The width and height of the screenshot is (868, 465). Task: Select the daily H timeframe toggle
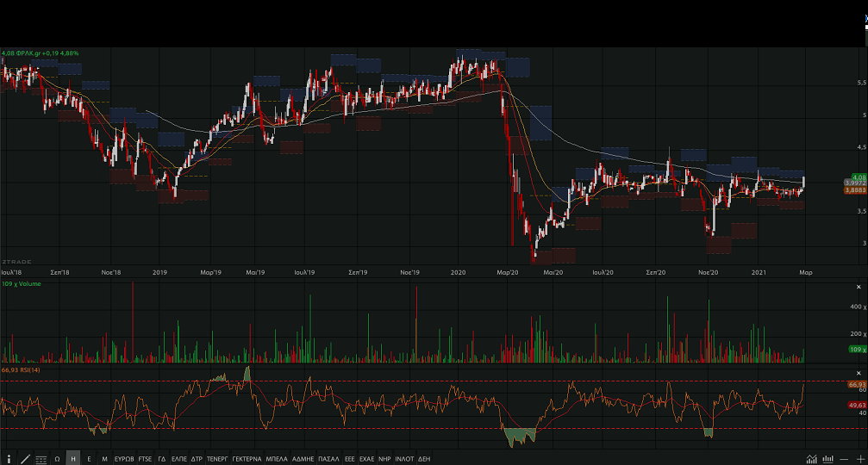click(73, 459)
